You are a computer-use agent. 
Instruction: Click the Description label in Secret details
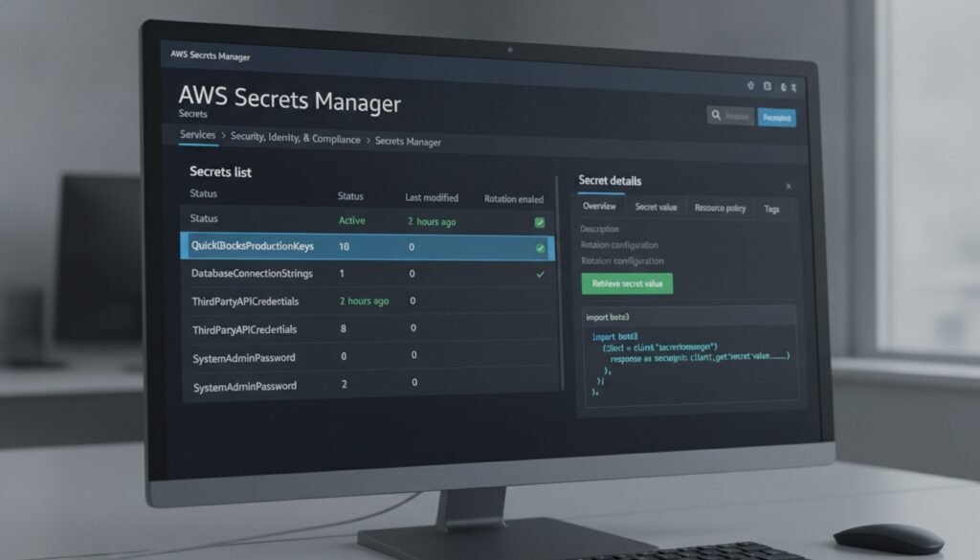pyautogui.click(x=599, y=229)
